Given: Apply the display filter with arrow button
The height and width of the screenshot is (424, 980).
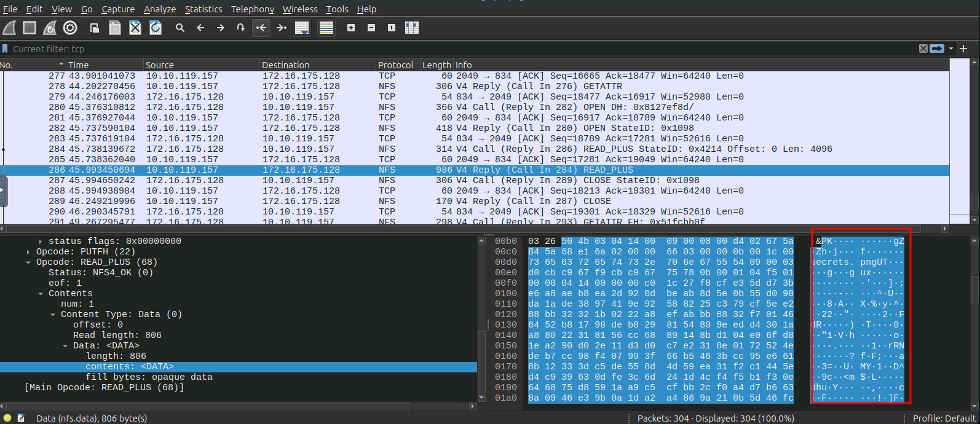Looking at the screenshot, I should tap(936, 49).
